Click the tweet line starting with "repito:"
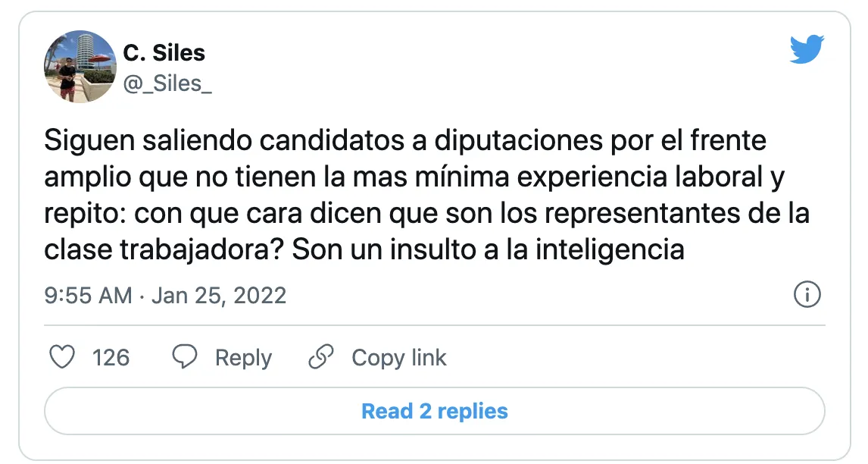Viewport: 868px width, 464px height. [x=426, y=213]
